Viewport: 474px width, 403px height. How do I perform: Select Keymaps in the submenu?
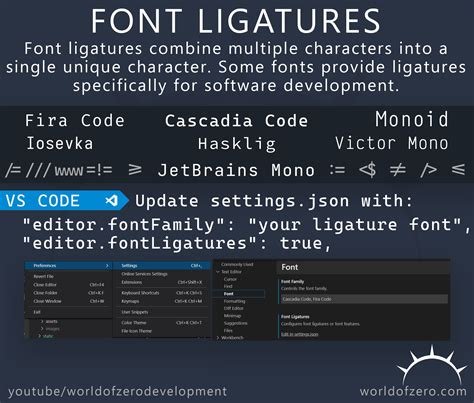pos(130,301)
